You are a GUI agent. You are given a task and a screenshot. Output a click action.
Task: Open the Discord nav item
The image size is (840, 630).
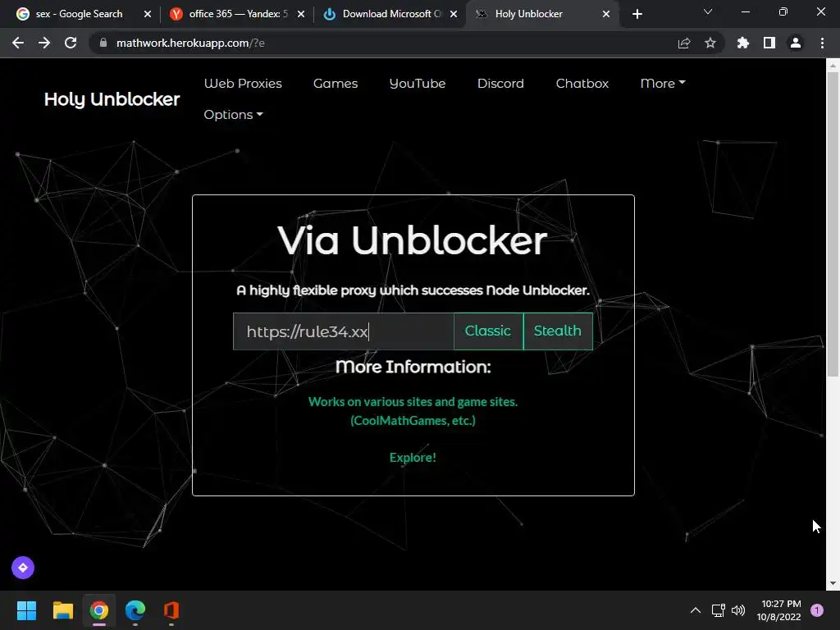coord(500,84)
